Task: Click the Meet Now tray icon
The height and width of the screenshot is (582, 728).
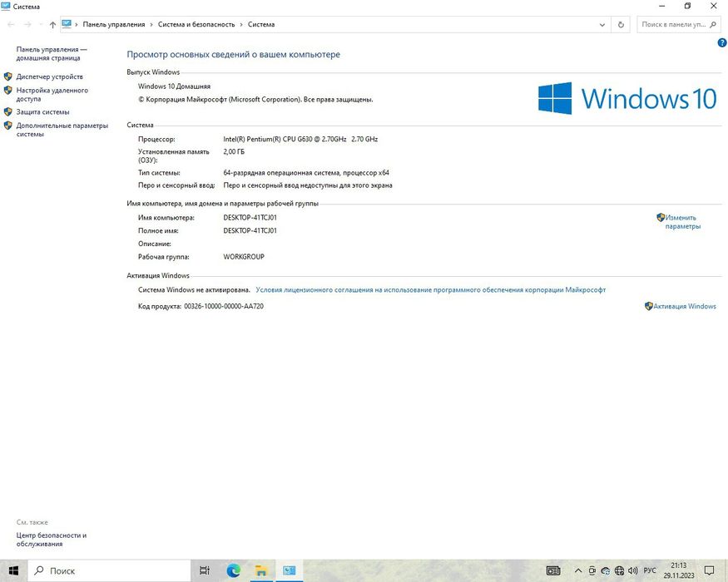Action: [x=592, y=570]
